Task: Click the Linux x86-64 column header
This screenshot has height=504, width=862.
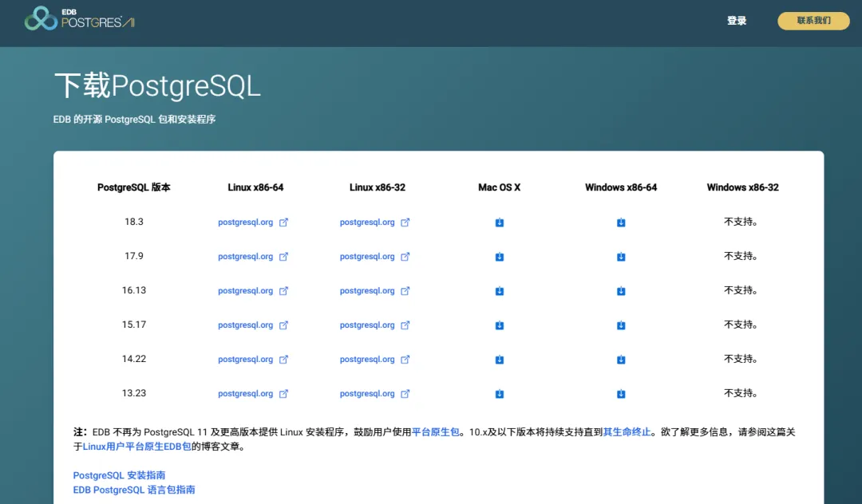Action: [x=255, y=187]
